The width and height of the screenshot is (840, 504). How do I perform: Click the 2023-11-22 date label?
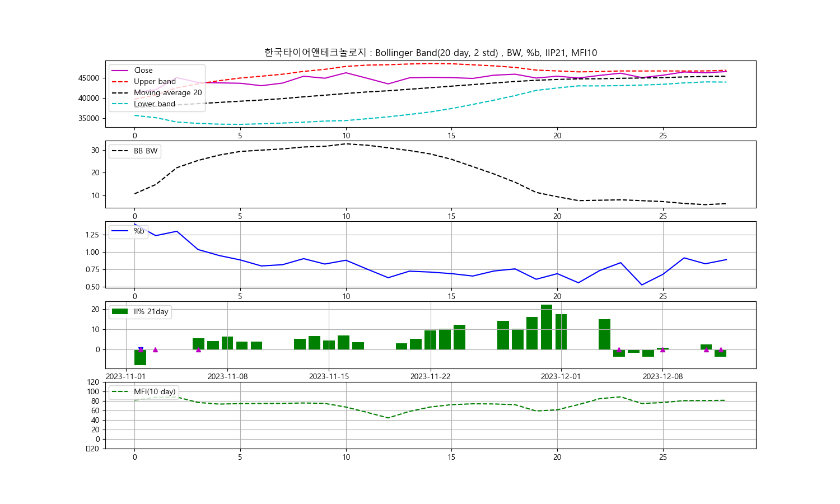click(x=431, y=377)
